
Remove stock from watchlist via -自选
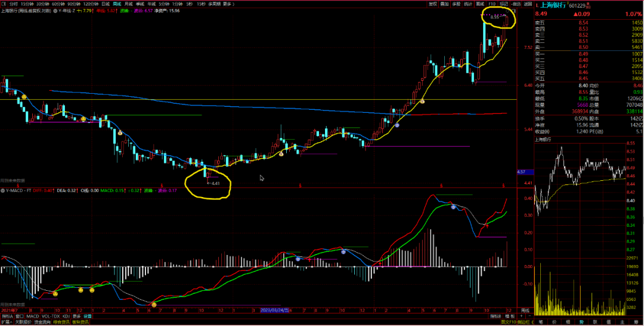coord(516,4)
